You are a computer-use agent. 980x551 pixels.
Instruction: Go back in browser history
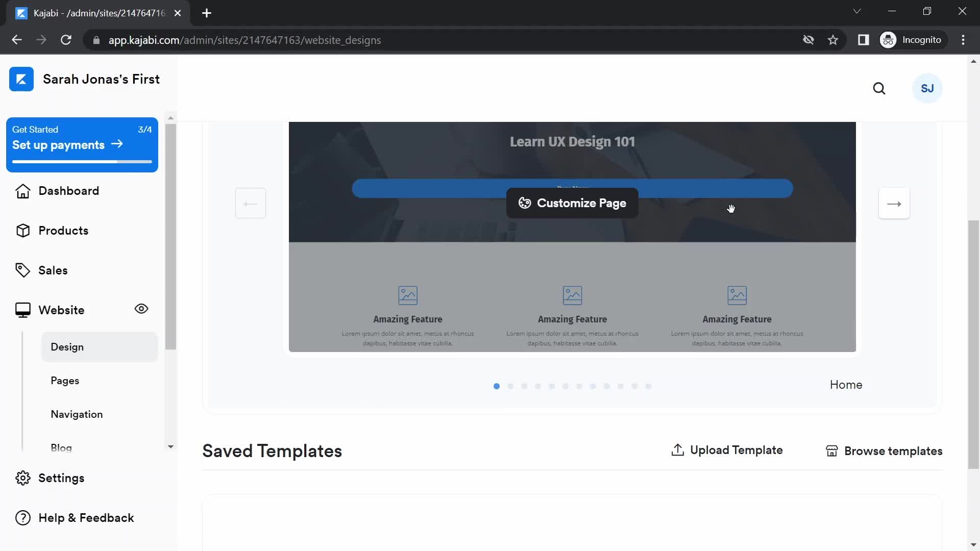(x=17, y=40)
